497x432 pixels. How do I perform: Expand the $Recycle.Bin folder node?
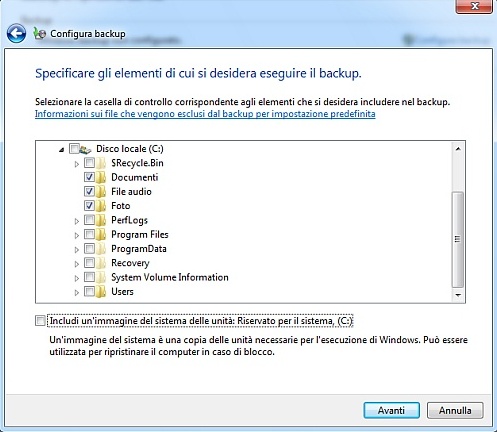tap(77, 164)
